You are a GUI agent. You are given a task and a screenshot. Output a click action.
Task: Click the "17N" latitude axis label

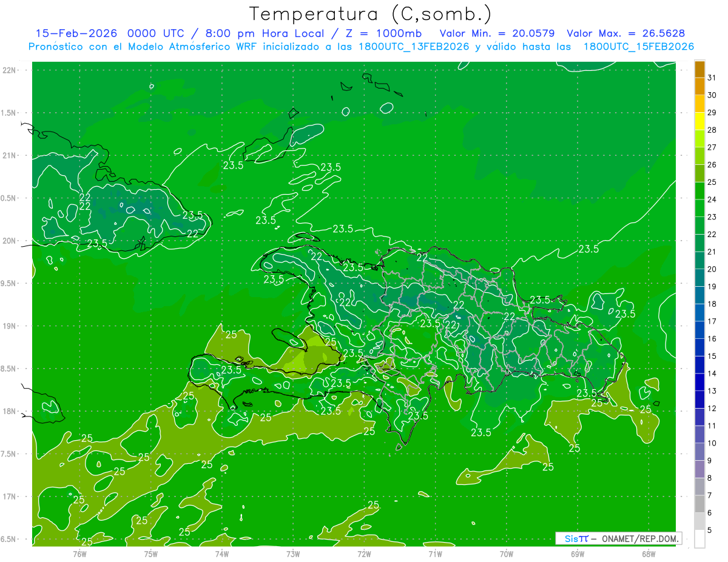10,497
